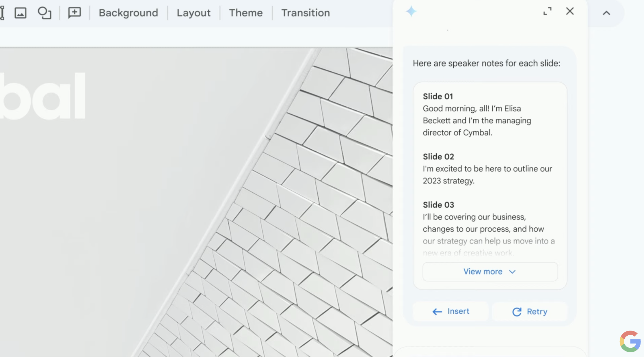
Task: Select the text box tool
Action: click(2, 13)
